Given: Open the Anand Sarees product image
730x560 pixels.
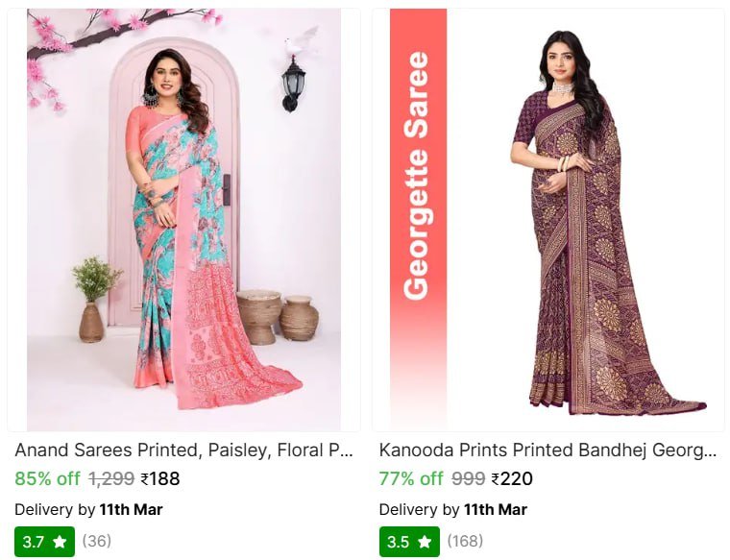Looking at the screenshot, I should click(183, 220).
